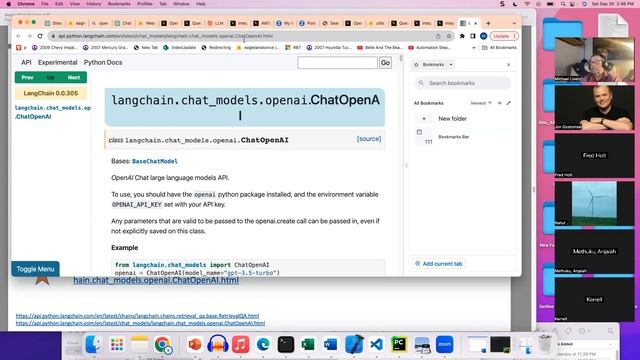The image size is (640, 360).
Task: Open Audacity from the Dock
Action: click(218, 344)
